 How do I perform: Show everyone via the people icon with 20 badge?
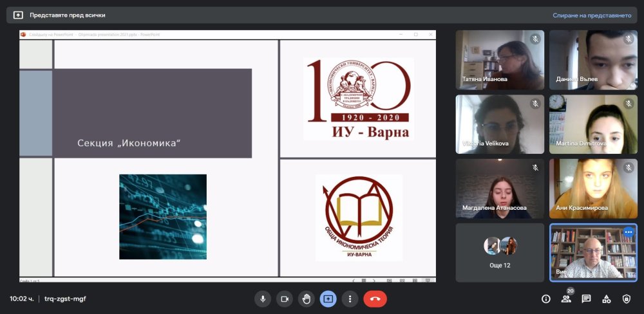(x=566, y=299)
